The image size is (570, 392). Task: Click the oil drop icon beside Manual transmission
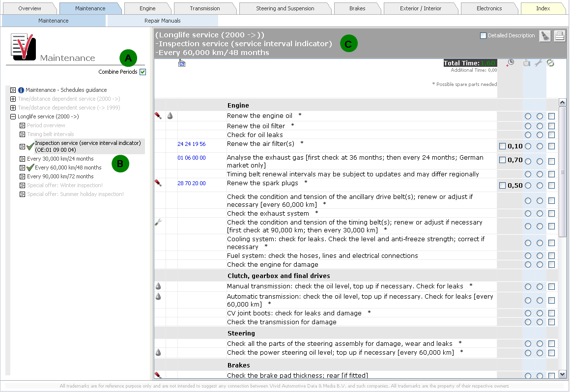coord(158,286)
